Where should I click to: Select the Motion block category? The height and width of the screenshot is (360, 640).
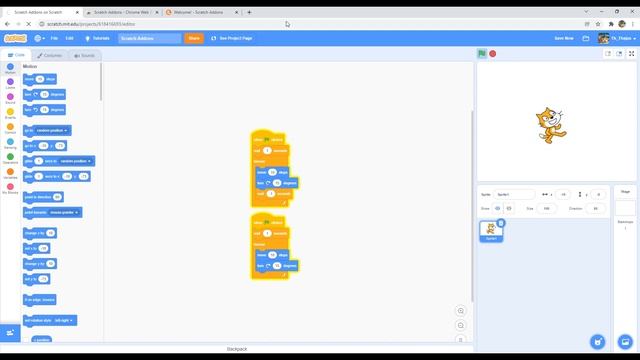(10, 68)
